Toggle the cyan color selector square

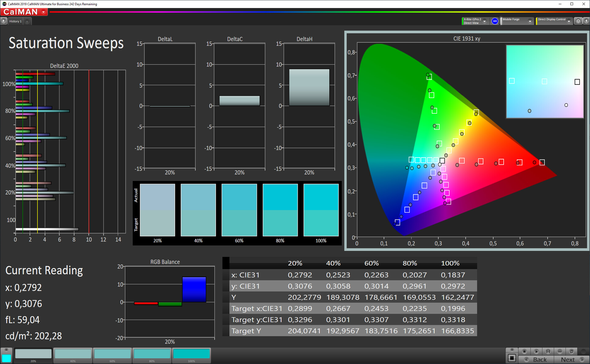pos(6,358)
